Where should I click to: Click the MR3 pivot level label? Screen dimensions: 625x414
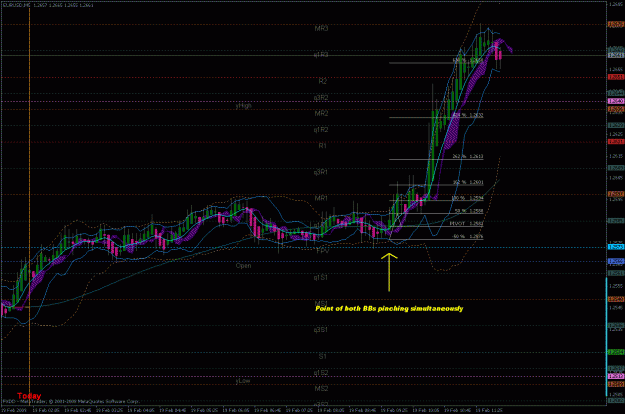[321, 29]
